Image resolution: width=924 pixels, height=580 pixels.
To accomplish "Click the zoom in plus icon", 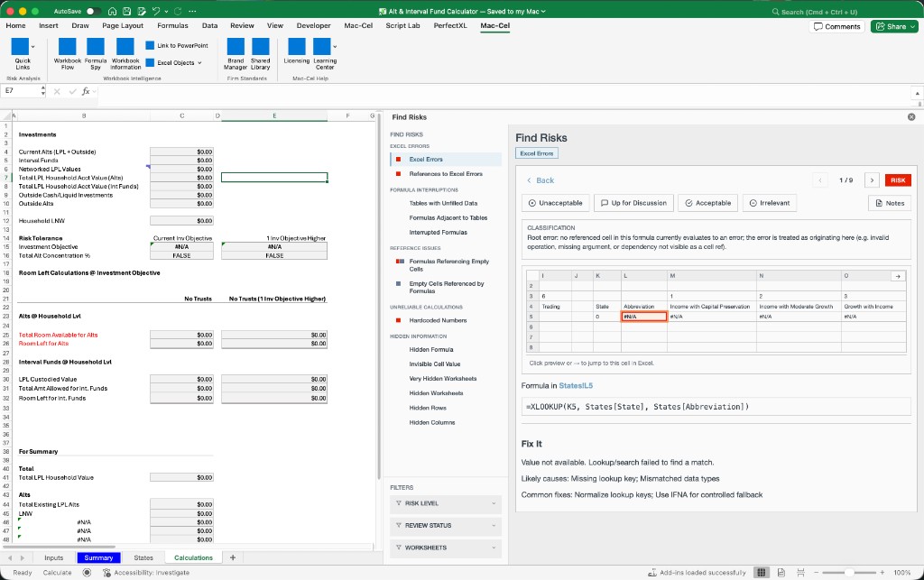I will [x=882, y=573].
